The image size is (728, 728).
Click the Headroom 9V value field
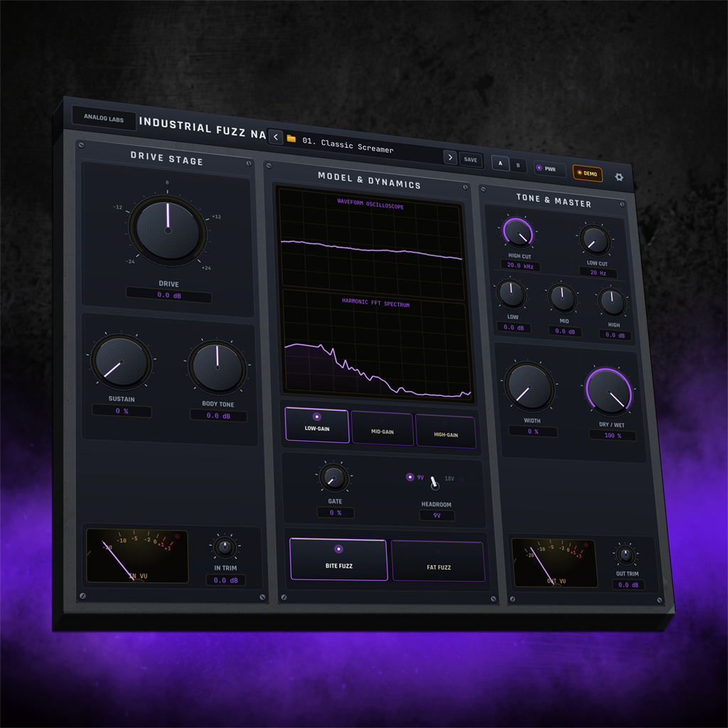[x=437, y=515]
